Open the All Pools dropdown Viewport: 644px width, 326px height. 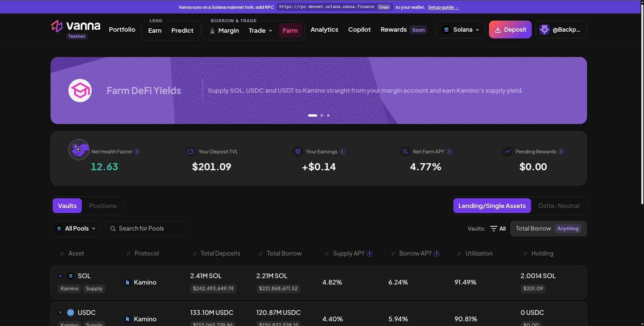(75, 229)
